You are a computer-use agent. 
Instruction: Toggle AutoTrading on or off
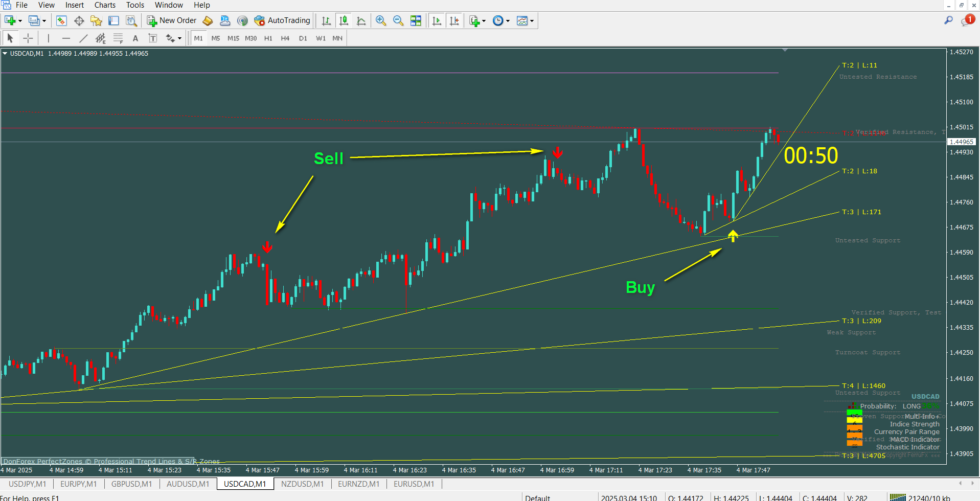[282, 20]
